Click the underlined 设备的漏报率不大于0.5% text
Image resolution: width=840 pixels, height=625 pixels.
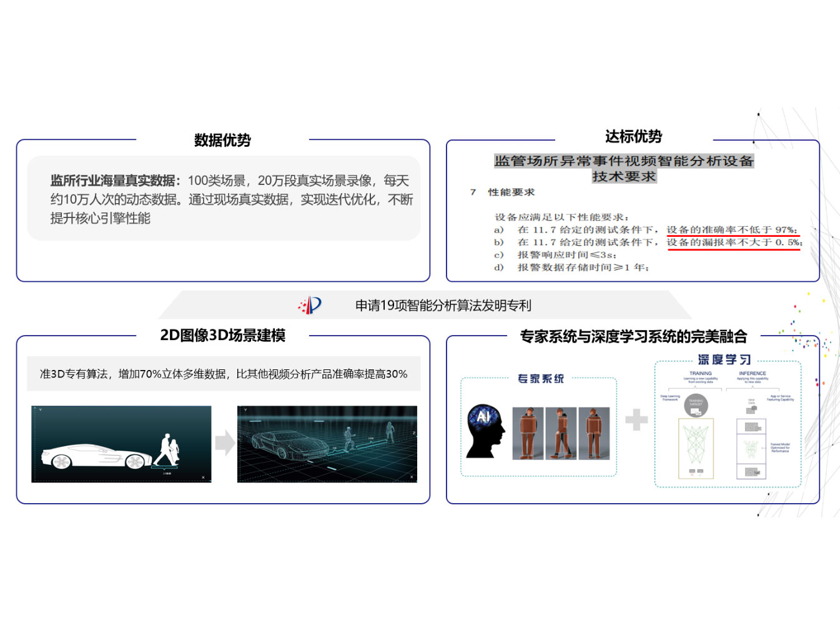point(734,242)
